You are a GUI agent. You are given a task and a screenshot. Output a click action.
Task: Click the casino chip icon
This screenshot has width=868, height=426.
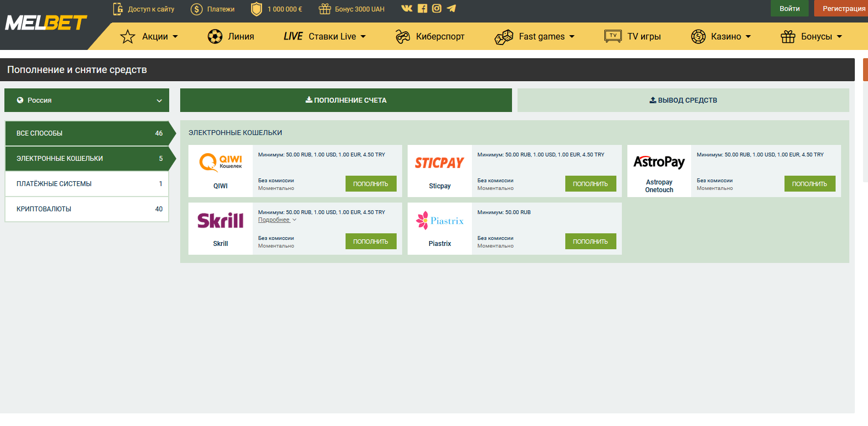tap(698, 37)
